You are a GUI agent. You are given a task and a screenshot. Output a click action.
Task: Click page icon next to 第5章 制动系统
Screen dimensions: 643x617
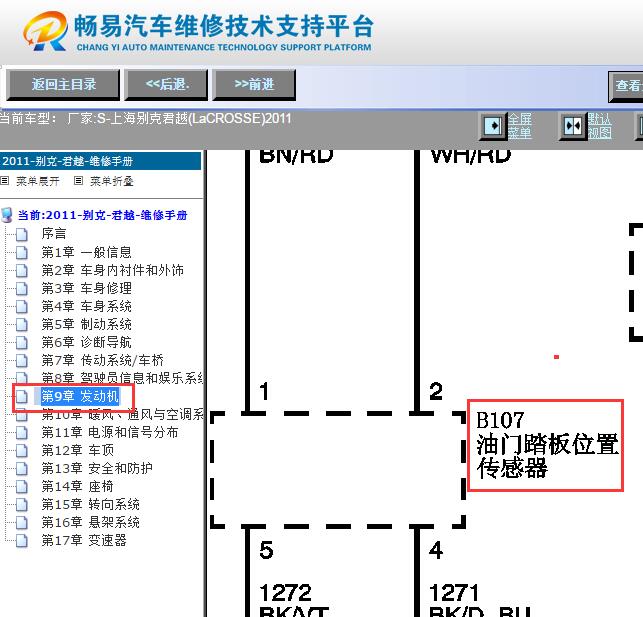click(x=22, y=325)
